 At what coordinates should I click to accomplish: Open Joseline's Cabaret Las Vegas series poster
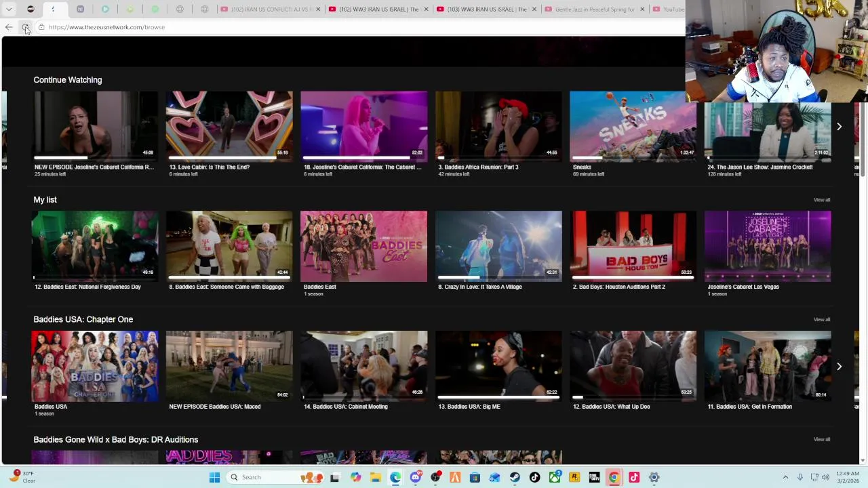(768, 246)
